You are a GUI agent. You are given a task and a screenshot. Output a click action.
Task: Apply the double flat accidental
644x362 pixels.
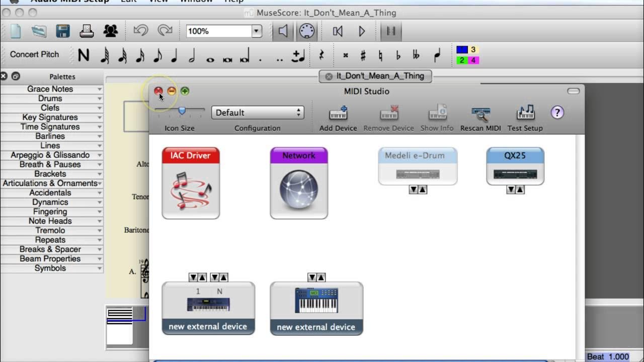(416, 55)
